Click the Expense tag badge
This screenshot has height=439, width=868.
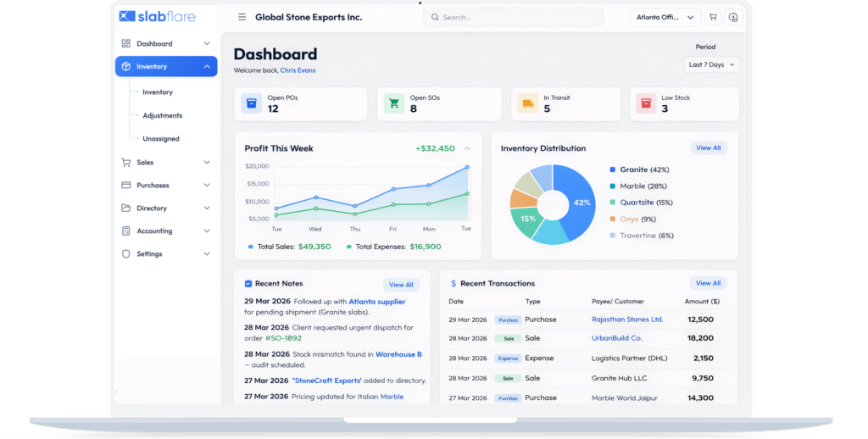click(x=508, y=358)
